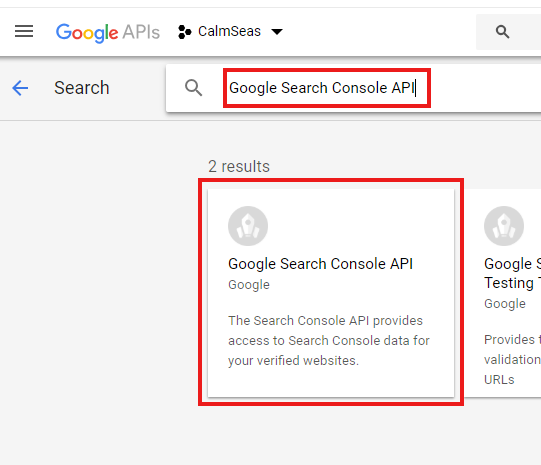Click the Google publisher label on second card
Screen dimensions: 541x465
(x=505, y=304)
